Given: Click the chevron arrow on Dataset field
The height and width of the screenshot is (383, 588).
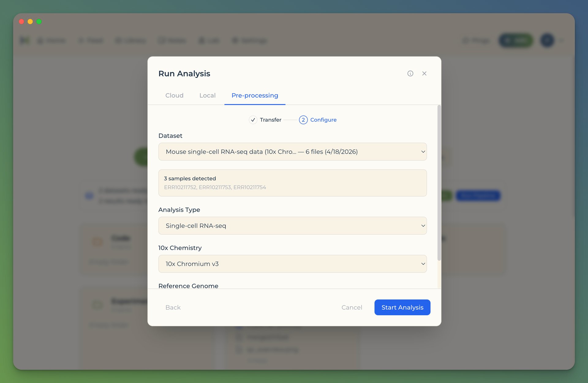Looking at the screenshot, I should coord(423,152).
